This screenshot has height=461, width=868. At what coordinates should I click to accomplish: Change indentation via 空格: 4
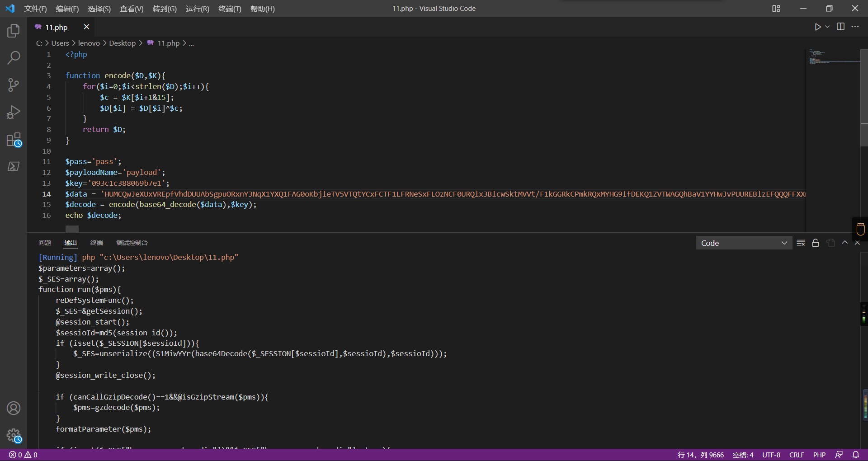click(x=743, y=455)
